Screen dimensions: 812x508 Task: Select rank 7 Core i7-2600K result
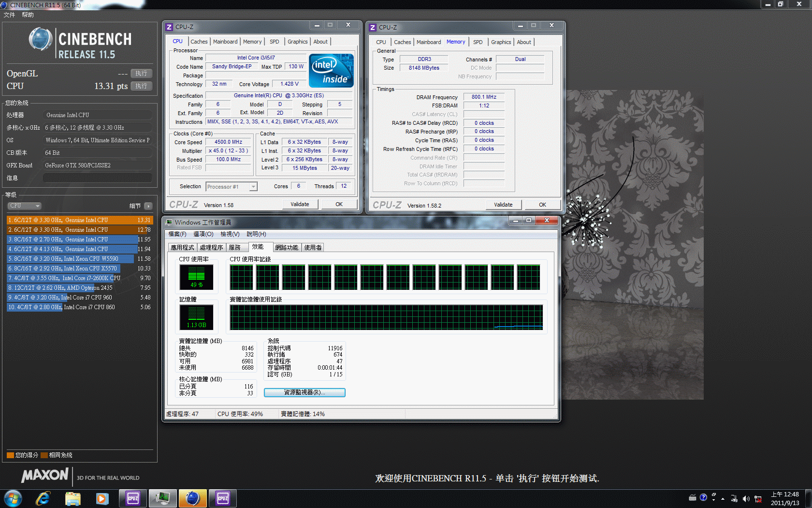tap(79, 278)
